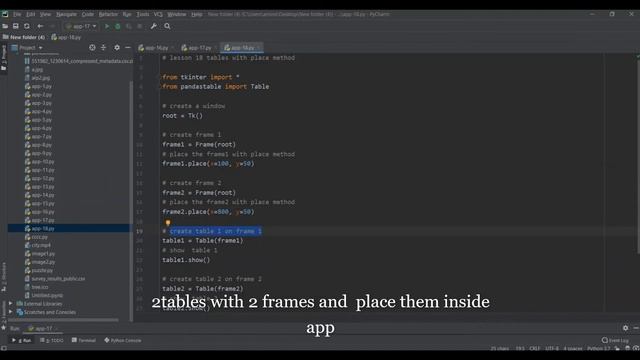Viewport: 640px width, 360px height.
Task: Open the Edit menu
Action: 31,14
